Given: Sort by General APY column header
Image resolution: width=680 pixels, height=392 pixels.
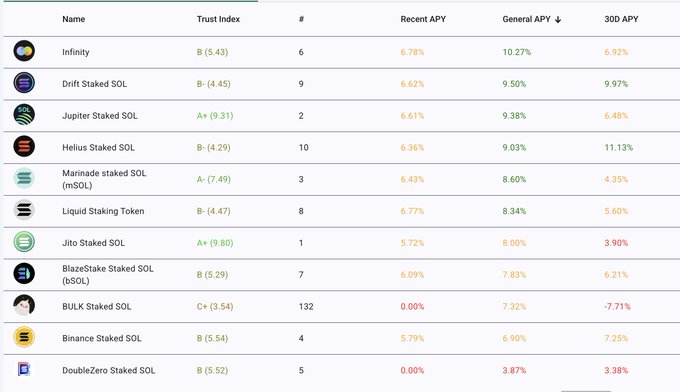Looking at the screenshot, I should pyautogui.click(x=526, y=19).
